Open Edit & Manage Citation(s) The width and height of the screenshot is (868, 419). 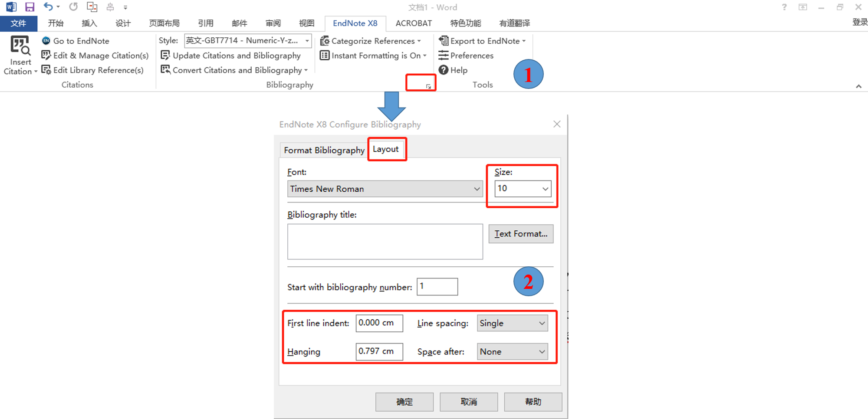(95, 56)
